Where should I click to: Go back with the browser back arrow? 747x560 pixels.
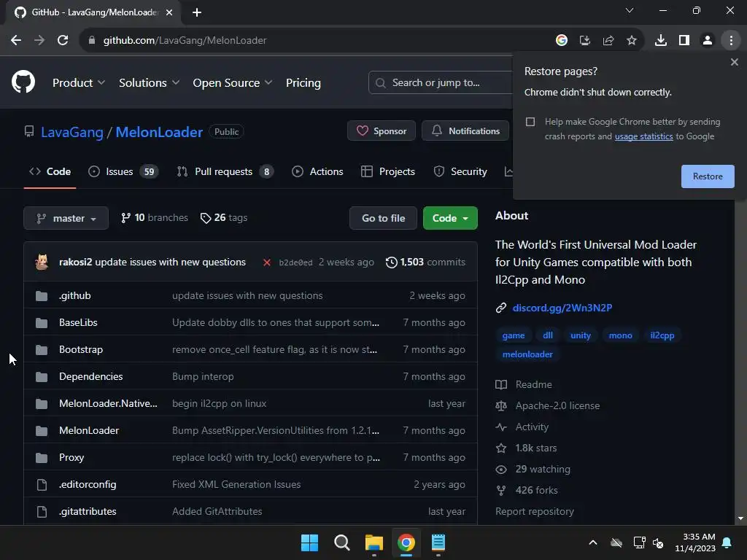coord(16,41)
